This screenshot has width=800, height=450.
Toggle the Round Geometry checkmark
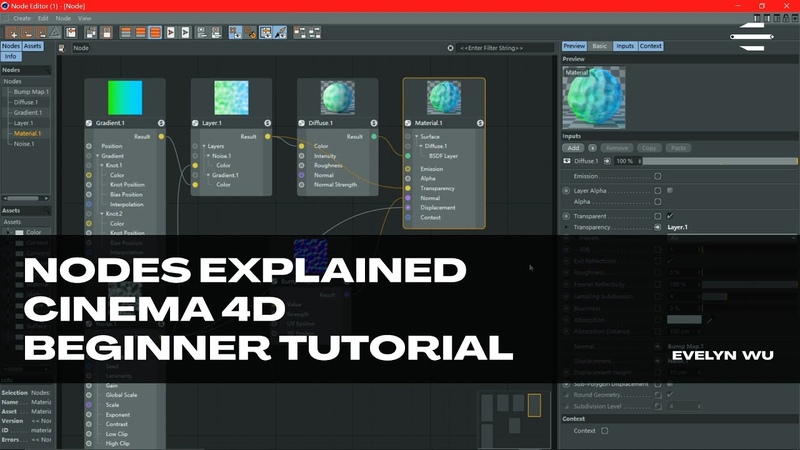click(670, 395)
